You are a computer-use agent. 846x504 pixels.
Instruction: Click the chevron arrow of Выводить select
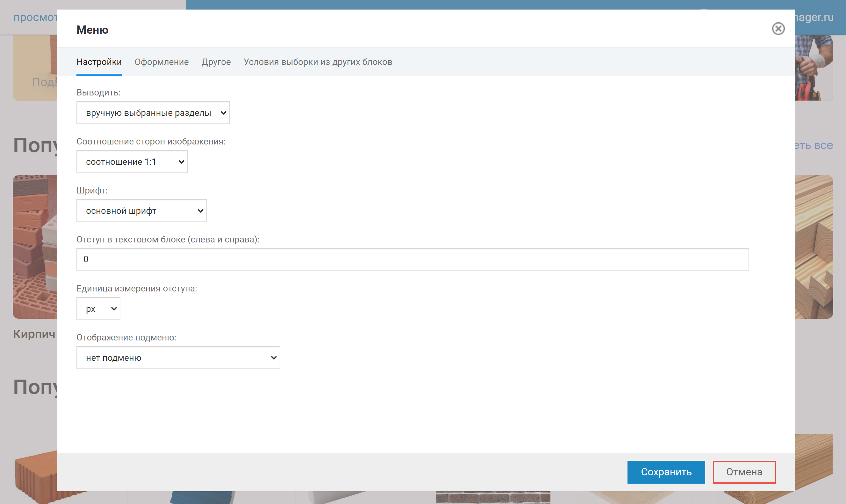pos(223,113)
